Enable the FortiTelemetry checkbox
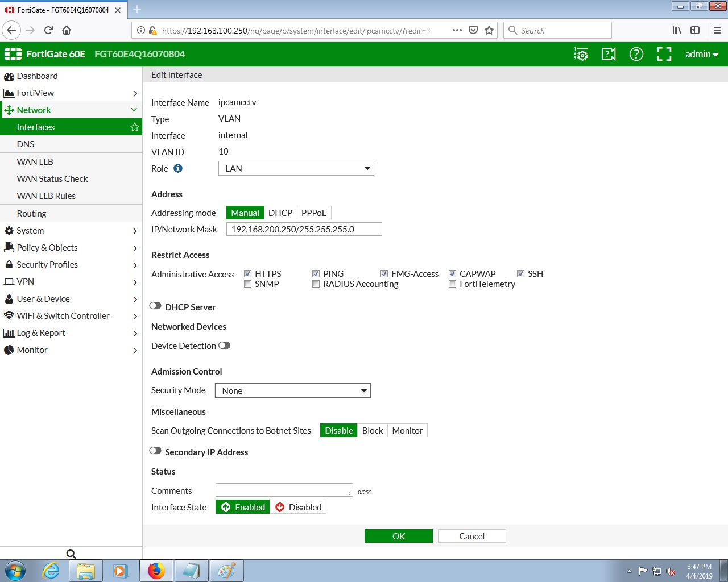The height and width of the screenshot is (582, 728). [452, 284]
